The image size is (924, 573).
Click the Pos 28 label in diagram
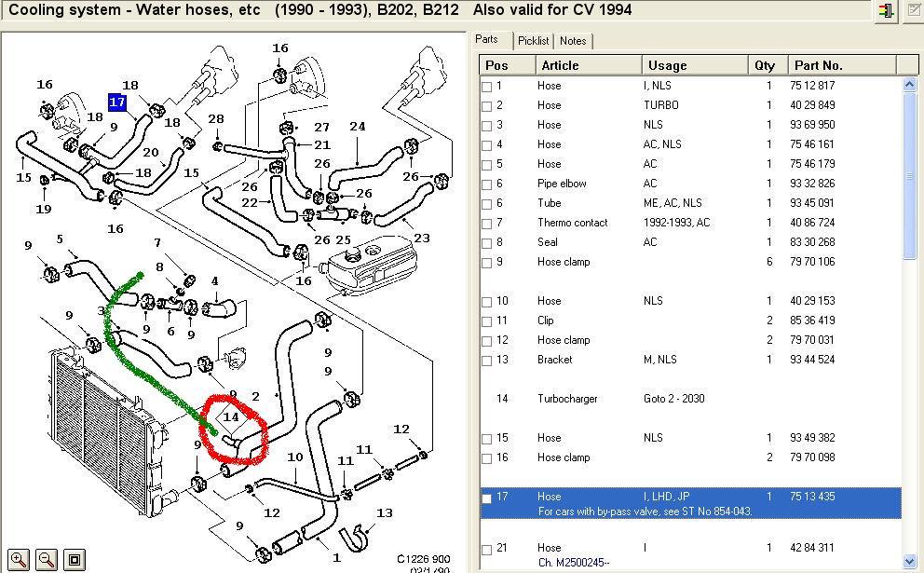tap(216, 118)
